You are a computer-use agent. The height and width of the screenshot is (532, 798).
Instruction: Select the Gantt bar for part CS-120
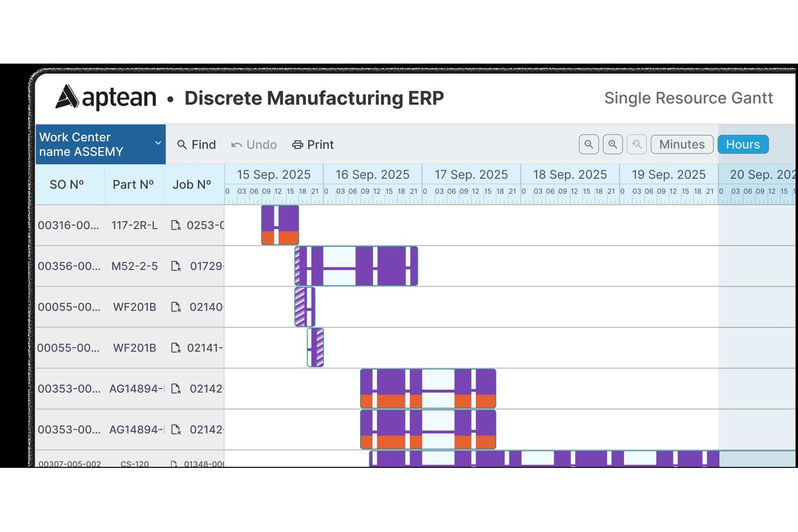pos(544,459)
